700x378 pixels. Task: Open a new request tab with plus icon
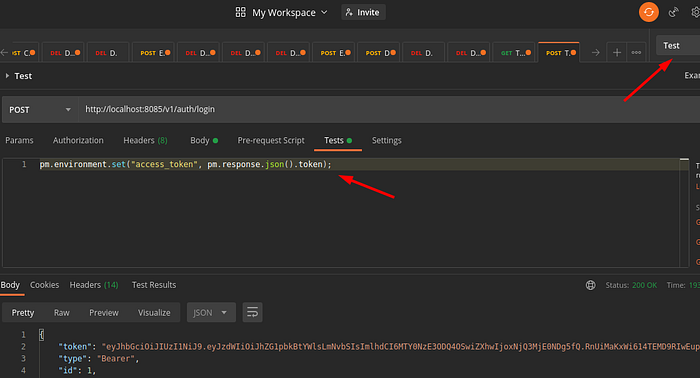tap(617, 53)
